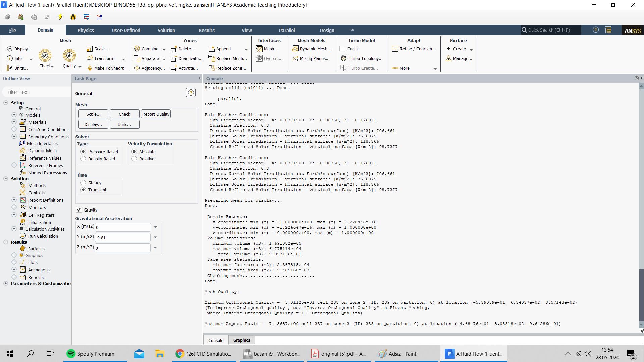Image resolution: width=644 pixels, height=362 pixels.
Task: Click the Report Quality button
Action: click(156, 114)
